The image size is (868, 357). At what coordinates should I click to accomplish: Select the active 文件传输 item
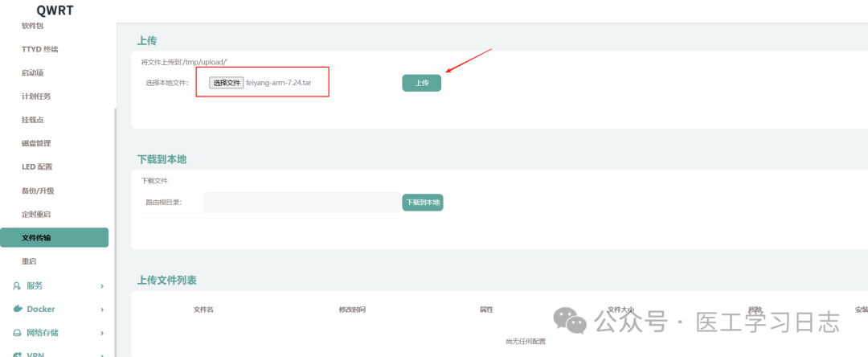[55, 237]
